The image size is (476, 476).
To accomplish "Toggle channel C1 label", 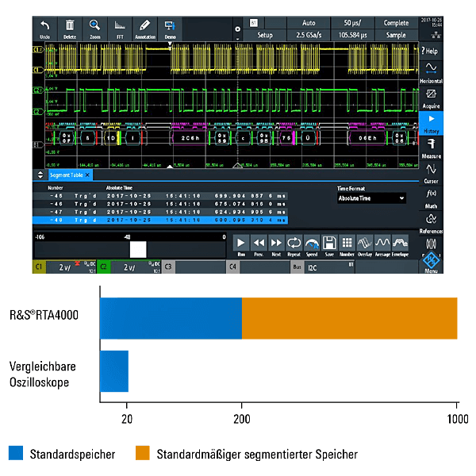I will [39, 267].
